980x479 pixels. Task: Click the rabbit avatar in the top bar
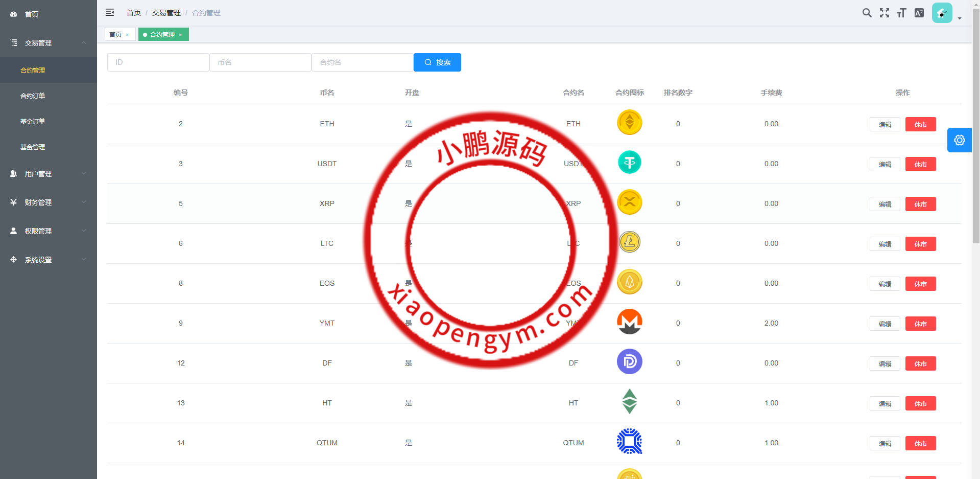point(942,13)
